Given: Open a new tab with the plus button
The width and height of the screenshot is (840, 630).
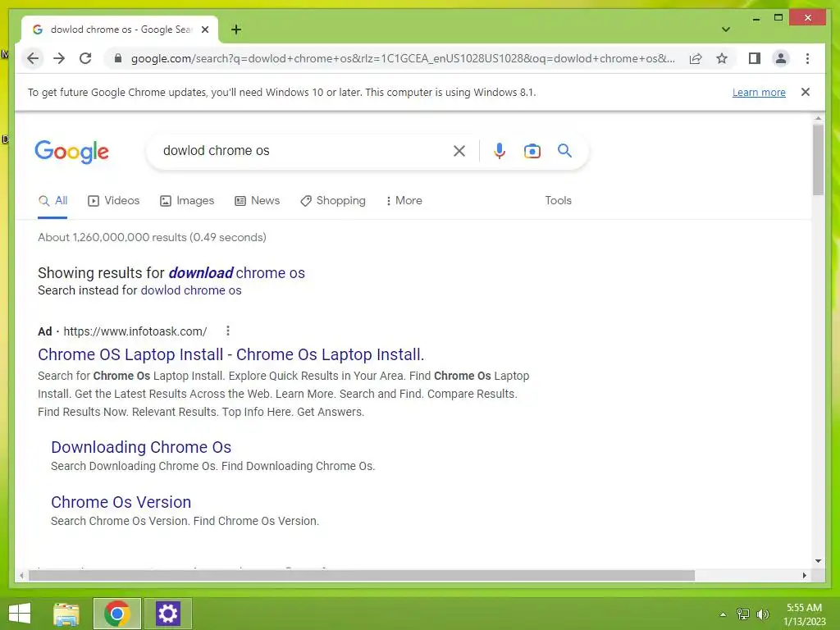Looking at the screenshot, I should [x=235, y=30].
